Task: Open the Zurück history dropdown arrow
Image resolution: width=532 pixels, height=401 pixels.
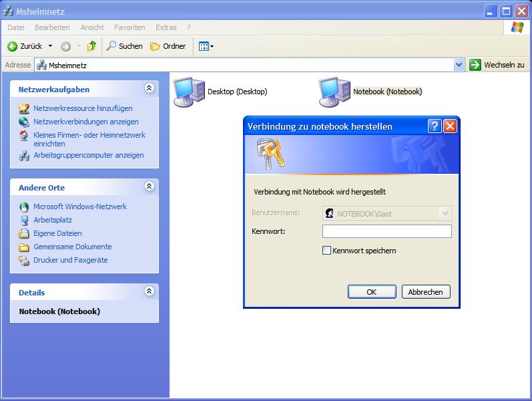Action: point(50,46)
